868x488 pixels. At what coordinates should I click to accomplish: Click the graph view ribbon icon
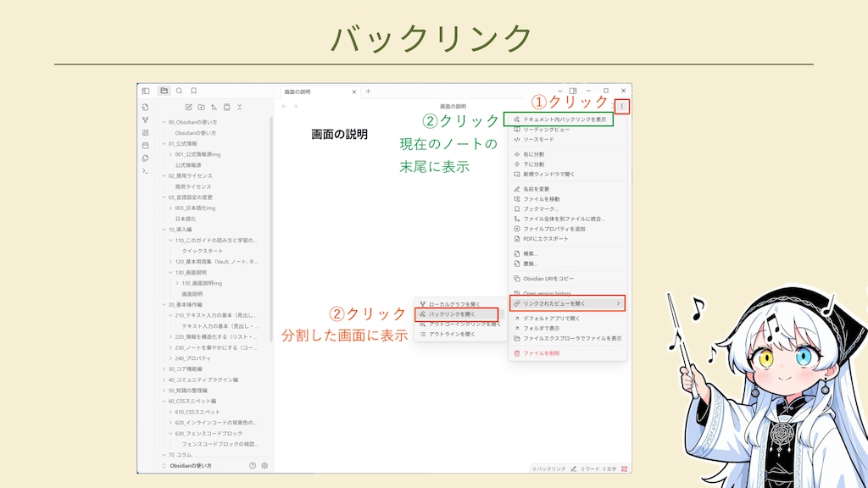click(x=145, y=120)
